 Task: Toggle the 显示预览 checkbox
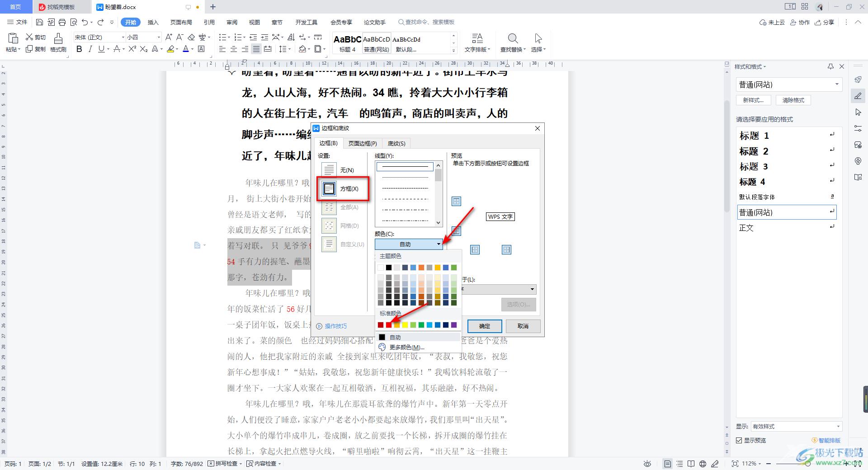coord(739,440)
